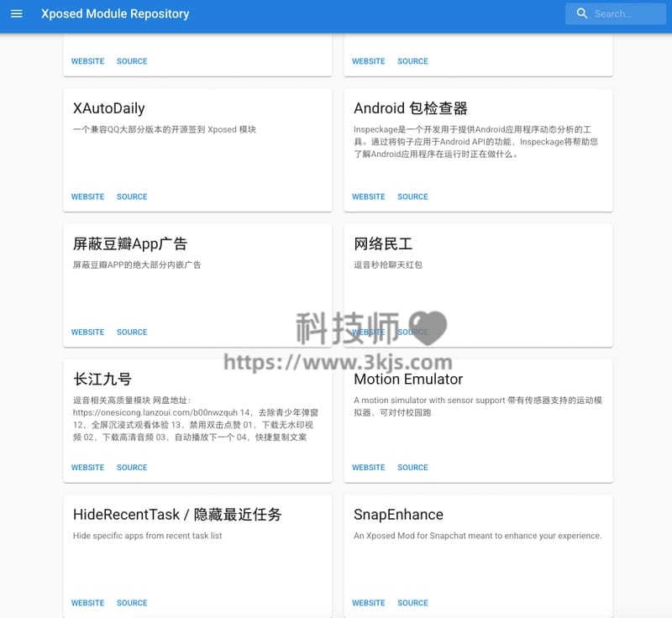The height and width of the screenshot is (618, 672).
Task: Select the HideRecentTask / 隐藏最近任务 title
Action: pyautogui.click(x=177, y=515)
